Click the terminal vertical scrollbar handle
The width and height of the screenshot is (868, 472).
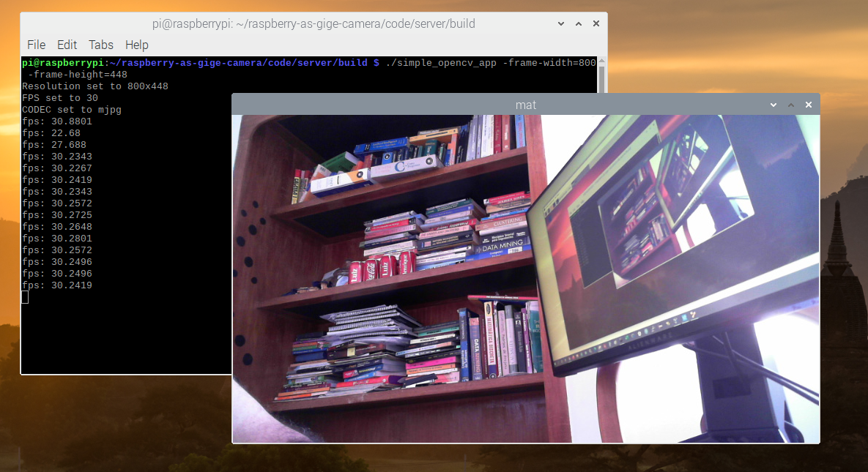[601, 79]
